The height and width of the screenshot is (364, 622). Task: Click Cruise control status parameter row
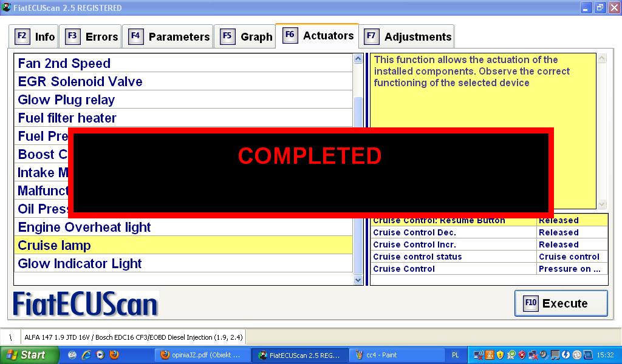click(x=489, y=257)
